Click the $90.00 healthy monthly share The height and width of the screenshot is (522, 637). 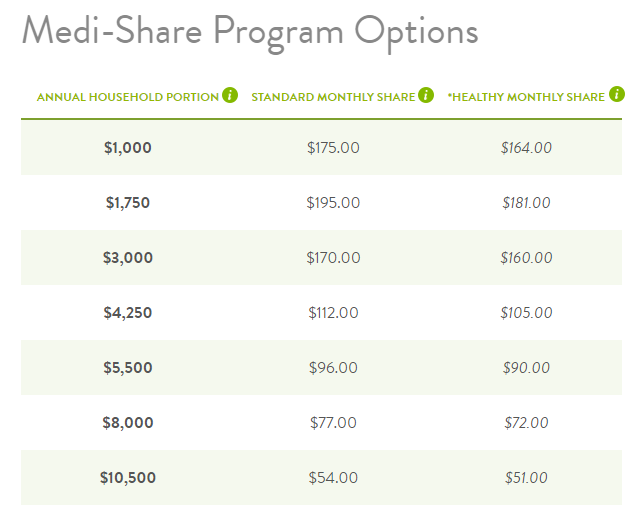pos(526,368)
